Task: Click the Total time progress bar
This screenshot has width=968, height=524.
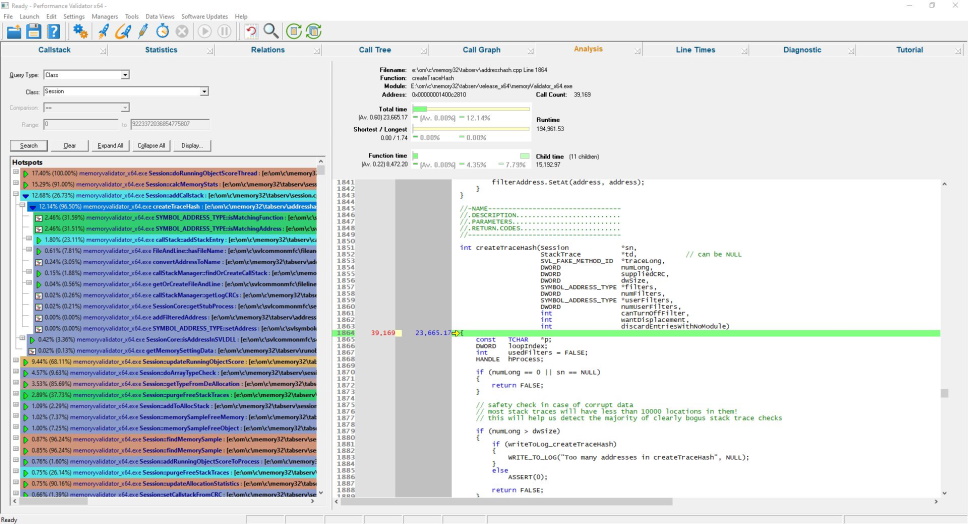Action: [471, 109]
